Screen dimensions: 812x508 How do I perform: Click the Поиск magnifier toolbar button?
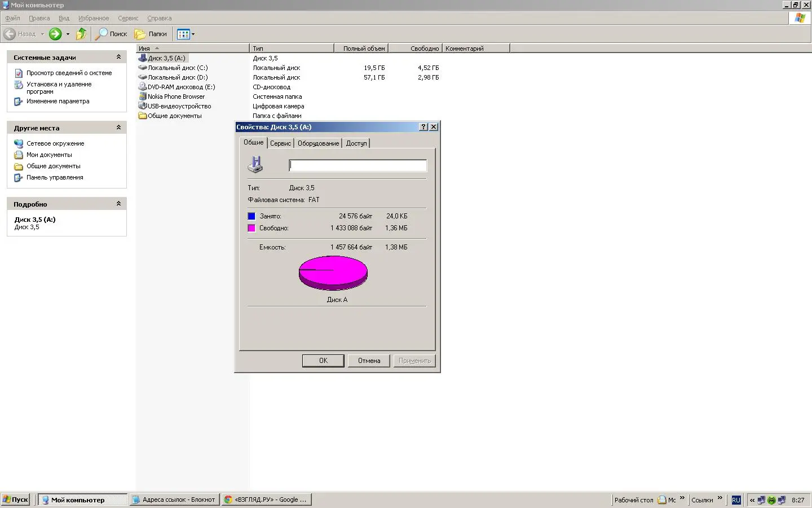click(111, 34)
